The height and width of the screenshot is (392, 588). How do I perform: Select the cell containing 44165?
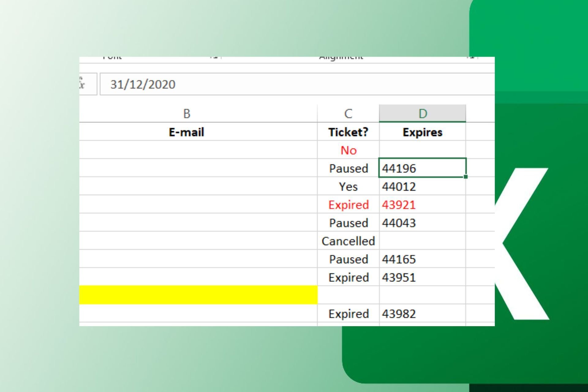[423, 259]
